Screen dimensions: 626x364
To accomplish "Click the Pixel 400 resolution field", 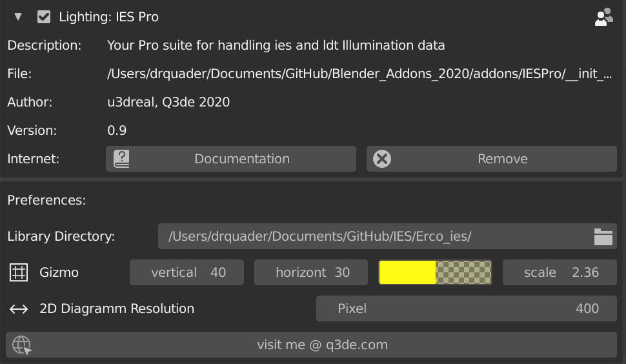I will pyautogui.click(x=467, y=308).
